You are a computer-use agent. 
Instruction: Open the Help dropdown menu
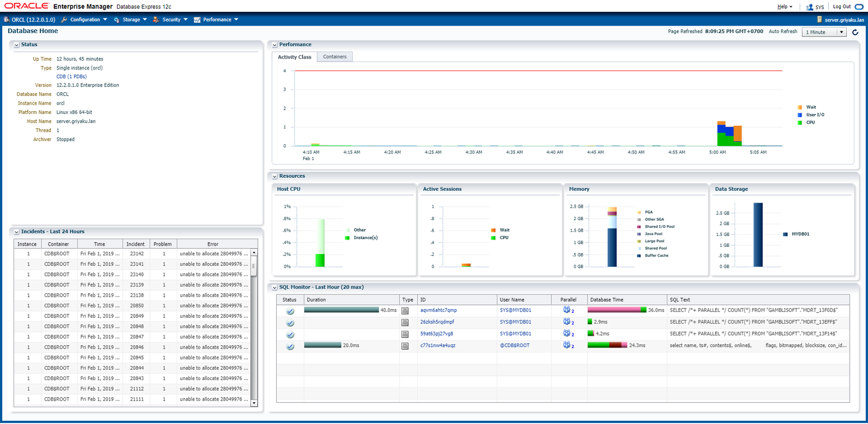coord(784,7)
